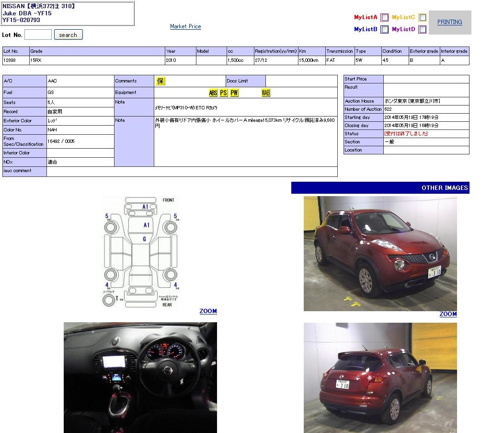The height and width of the screenshot is (433, 504).
Task: Click the yellow 保 comments icon
Action: [x=160, y=81]
